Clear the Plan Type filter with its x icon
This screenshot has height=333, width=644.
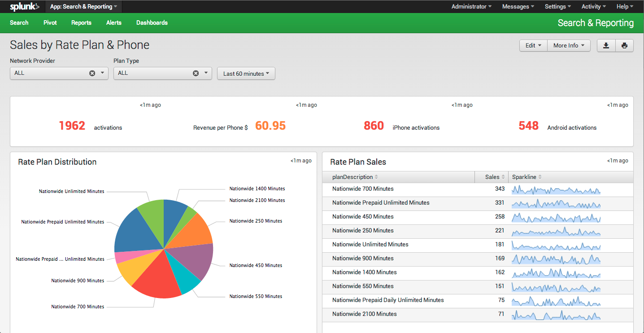(x=196, y=73)
